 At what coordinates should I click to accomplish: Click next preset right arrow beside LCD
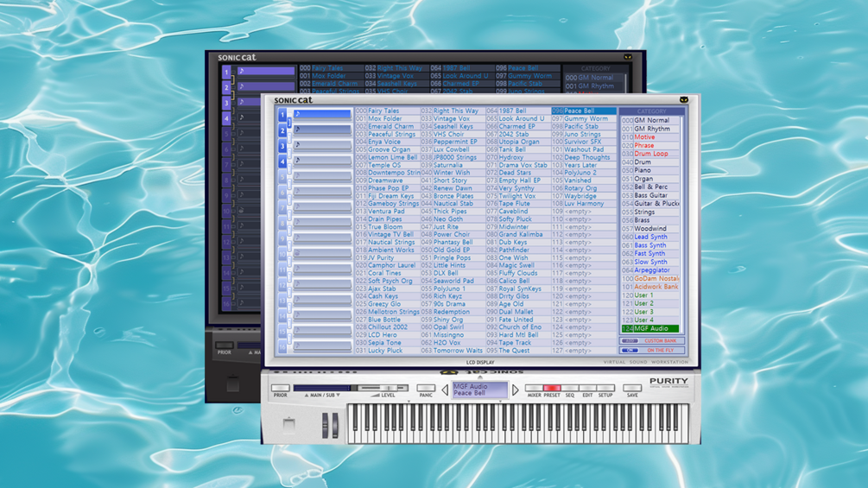click(x=516, y=390)
